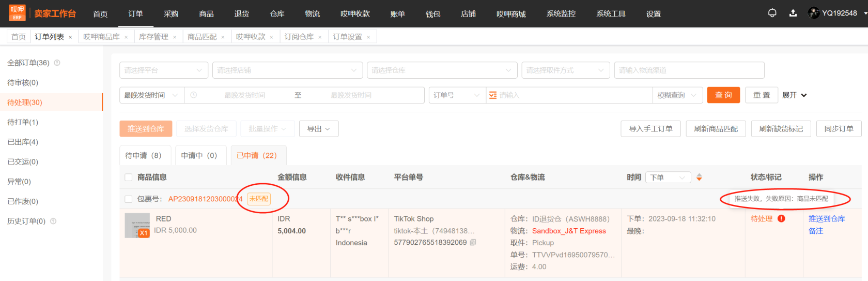Click the 刷新缺货标记 button

tap(781, 129)
